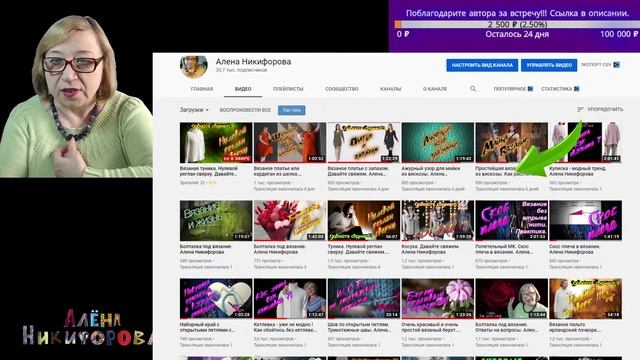Open the 'Попетельный МК. Скос плеча' thumbnail

(x=511, y=220)
